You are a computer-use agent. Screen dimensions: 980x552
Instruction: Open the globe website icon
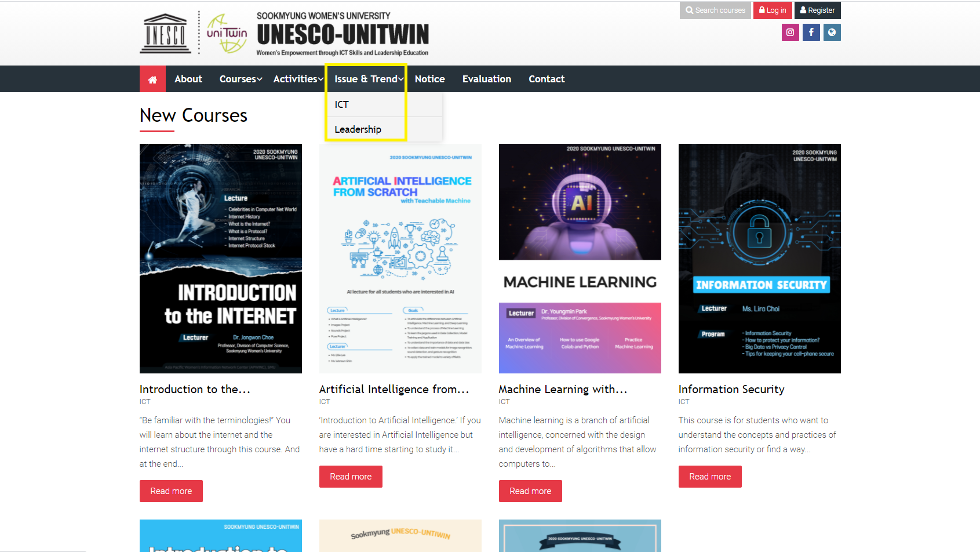(832, 32)
